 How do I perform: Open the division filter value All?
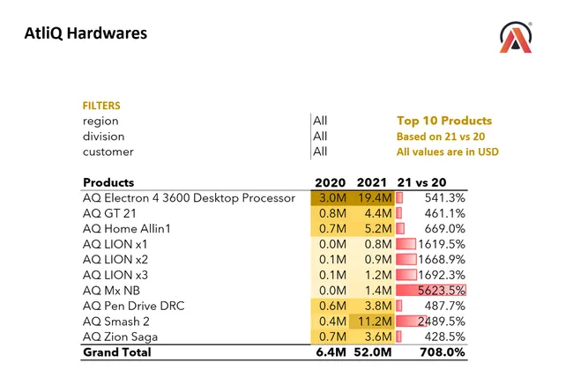pos(320,136)
